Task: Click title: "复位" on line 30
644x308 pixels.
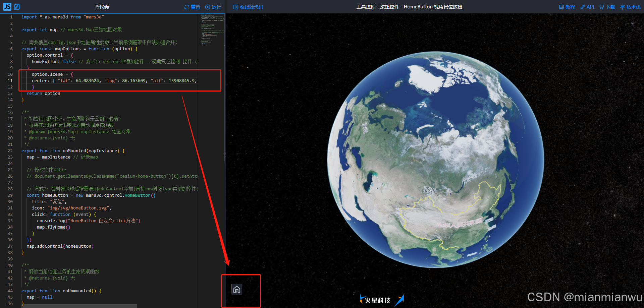Action: tap(49, 201)
